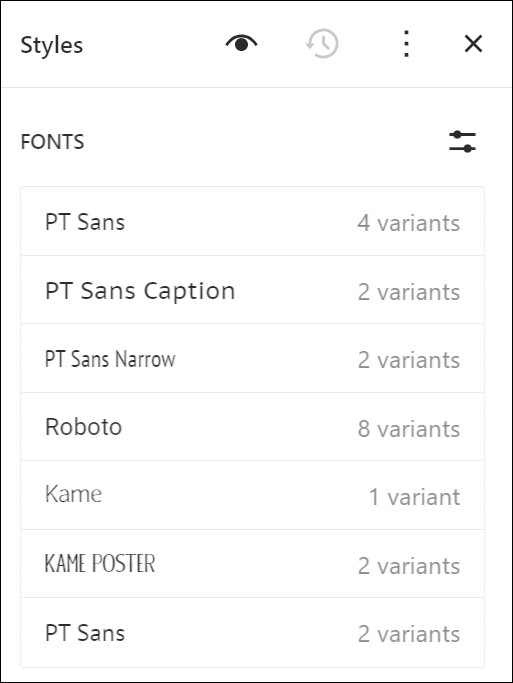Open the Kame font entry
Screen dimensions: 513x683
(x=253, y=495)
